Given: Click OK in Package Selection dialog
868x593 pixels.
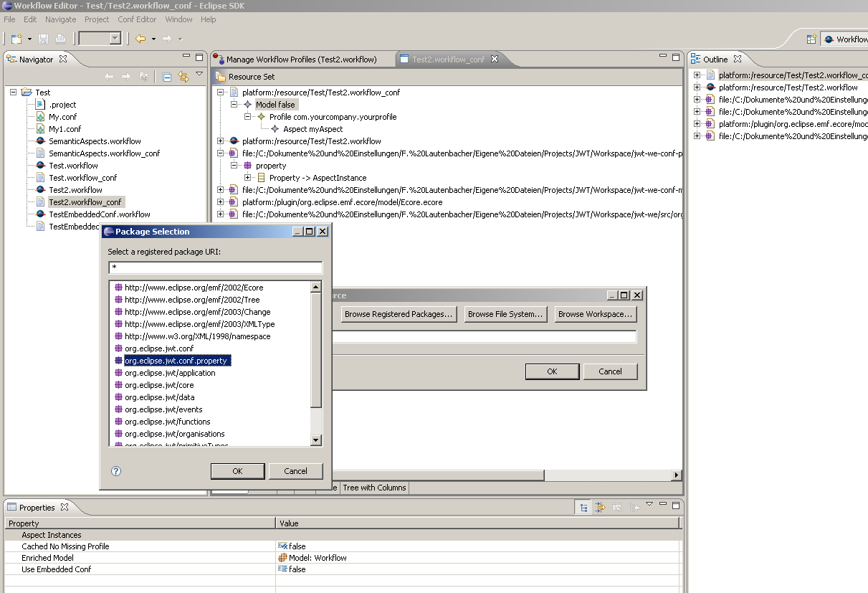Looking at the screenshot, I should [x=238, y=471].
